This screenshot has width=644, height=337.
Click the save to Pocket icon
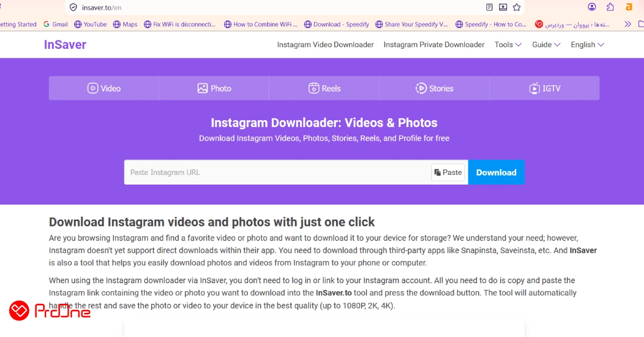pos(503,8)
